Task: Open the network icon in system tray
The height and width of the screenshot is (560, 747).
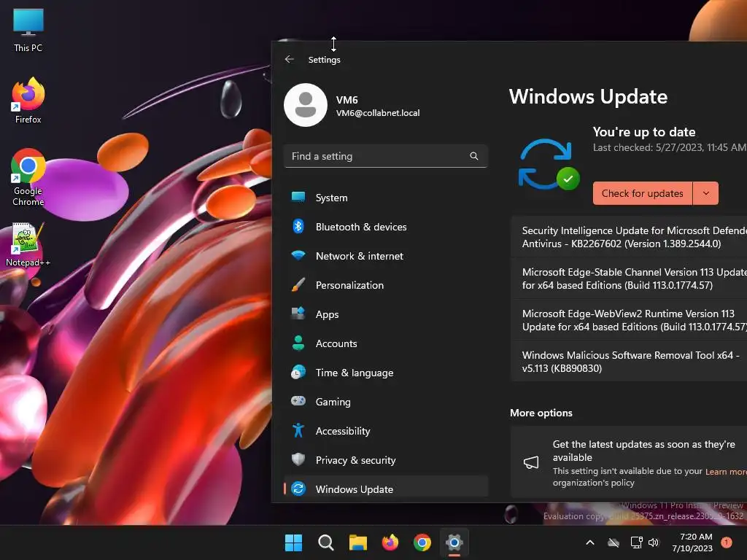Action: (x=636, y=542)
